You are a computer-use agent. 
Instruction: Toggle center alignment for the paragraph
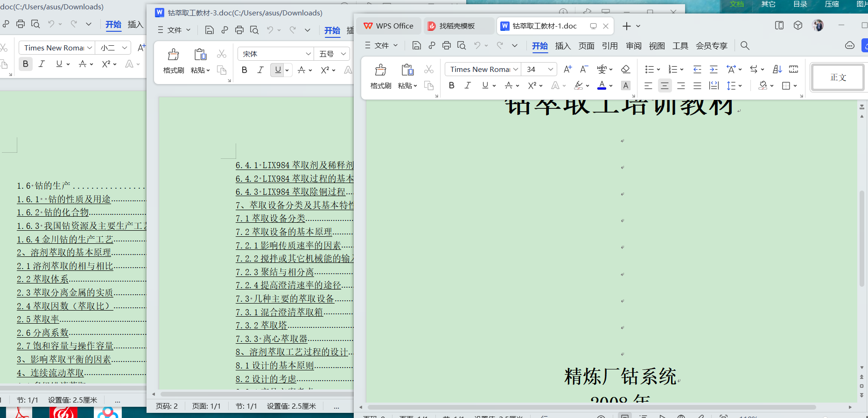point(665,85)
